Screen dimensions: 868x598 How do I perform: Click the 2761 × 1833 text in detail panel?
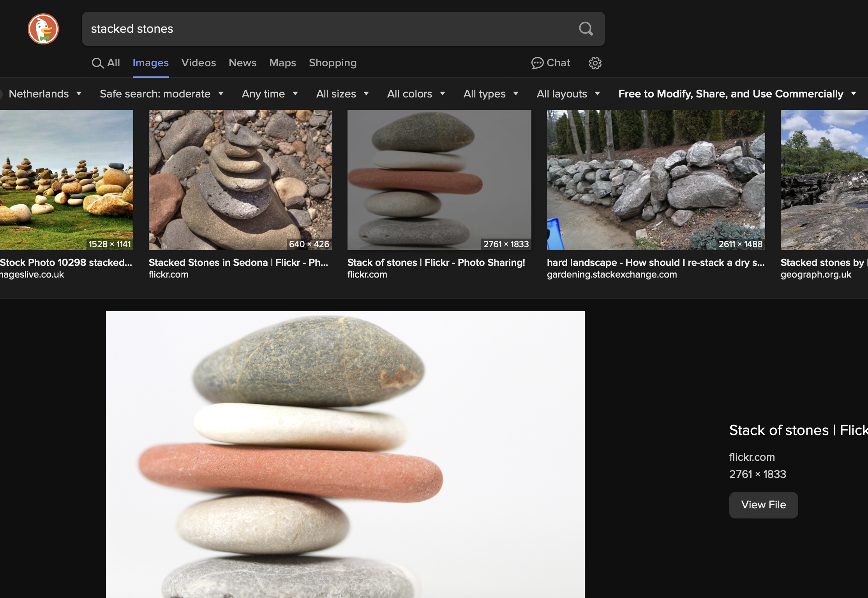[758, 474]
